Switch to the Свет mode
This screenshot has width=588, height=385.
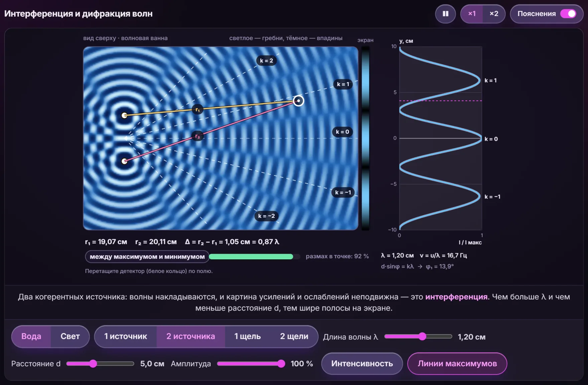coord(70,336)
